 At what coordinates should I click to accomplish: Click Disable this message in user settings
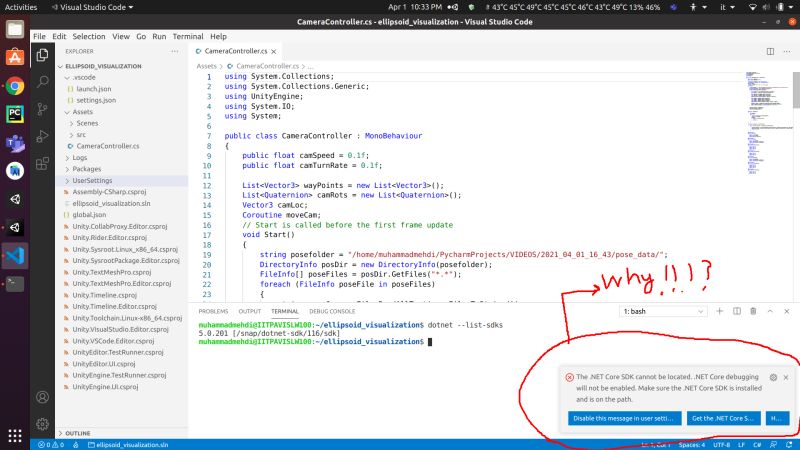[x=624, y=418]
